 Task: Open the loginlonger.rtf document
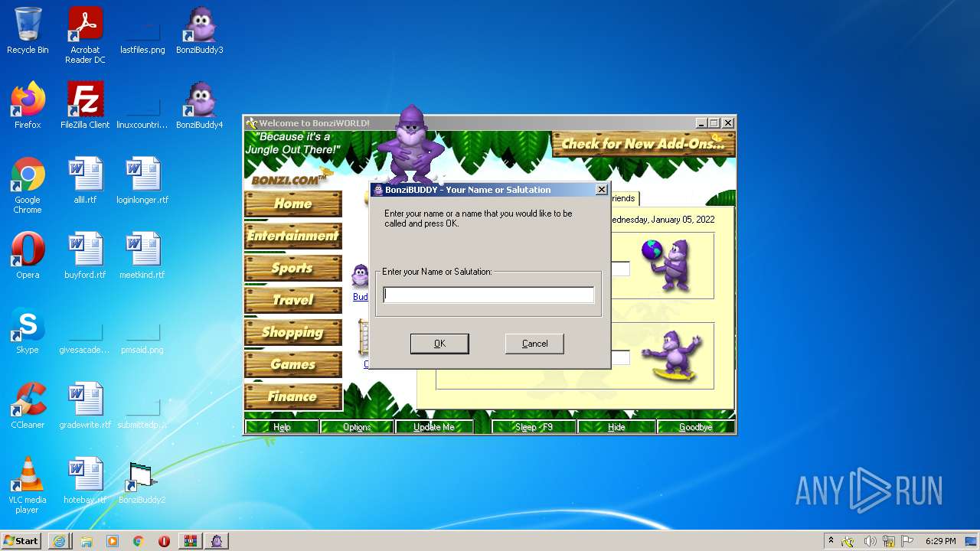142,181
